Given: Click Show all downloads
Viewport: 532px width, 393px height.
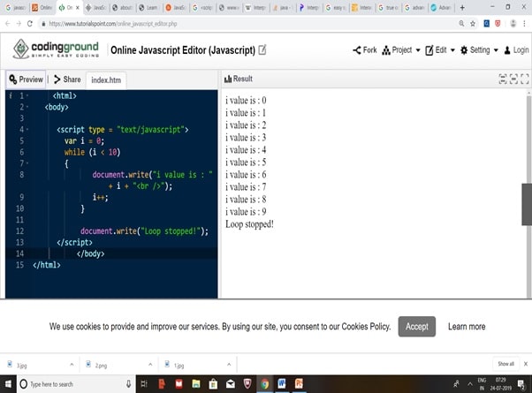Looking at the screenshot, I should (x=505, y=364).
